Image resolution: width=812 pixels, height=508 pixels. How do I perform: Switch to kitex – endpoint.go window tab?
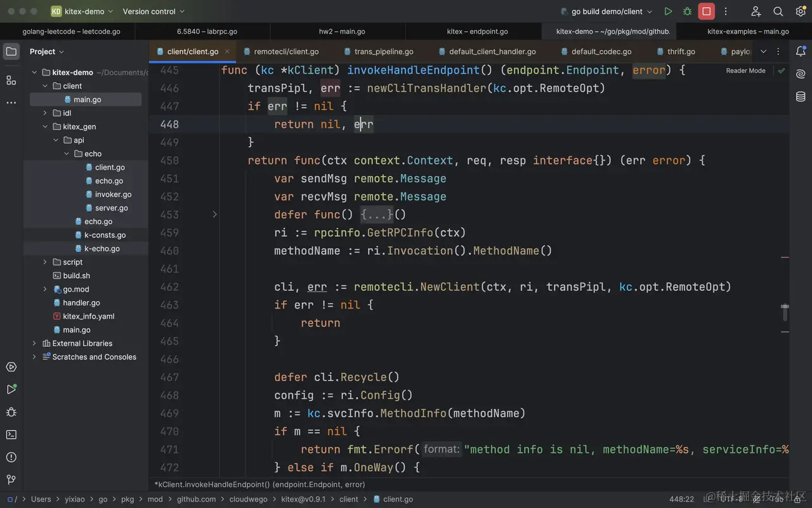(x=477, y=31)
